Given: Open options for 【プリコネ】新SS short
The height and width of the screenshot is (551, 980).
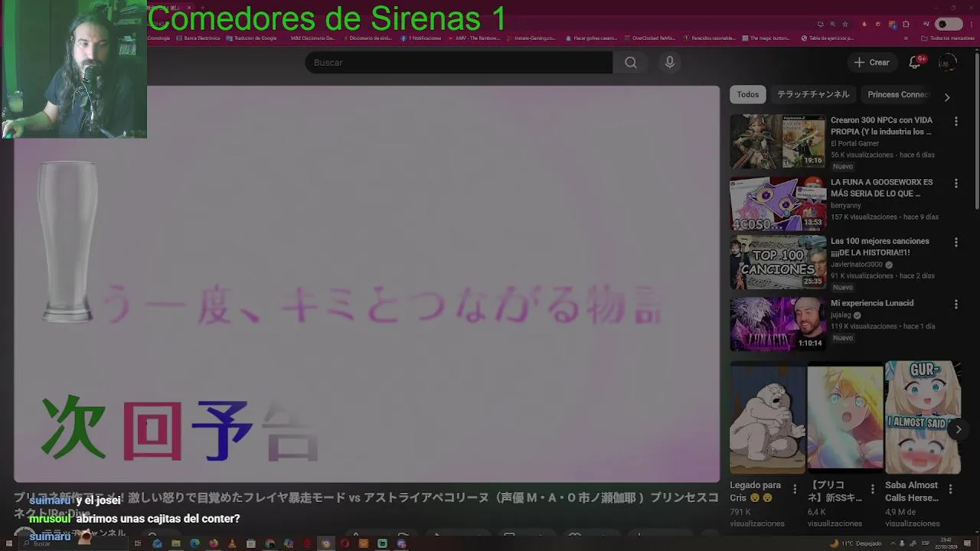Looking at the screenshot, I should pos(872,488).
